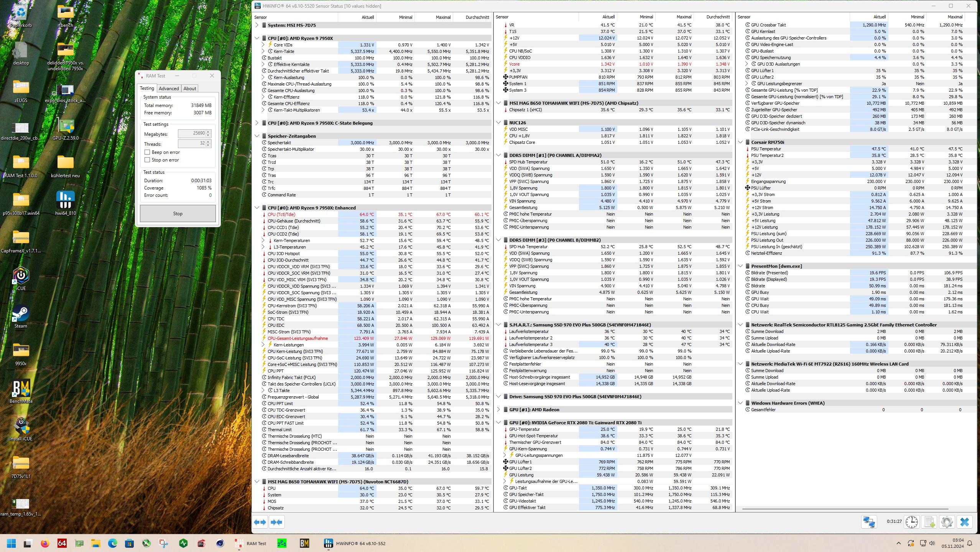Click the expand columns double-arrow button in HWiNFO
980x552 pixels.
pyautogui.click(x=260, y=522)
